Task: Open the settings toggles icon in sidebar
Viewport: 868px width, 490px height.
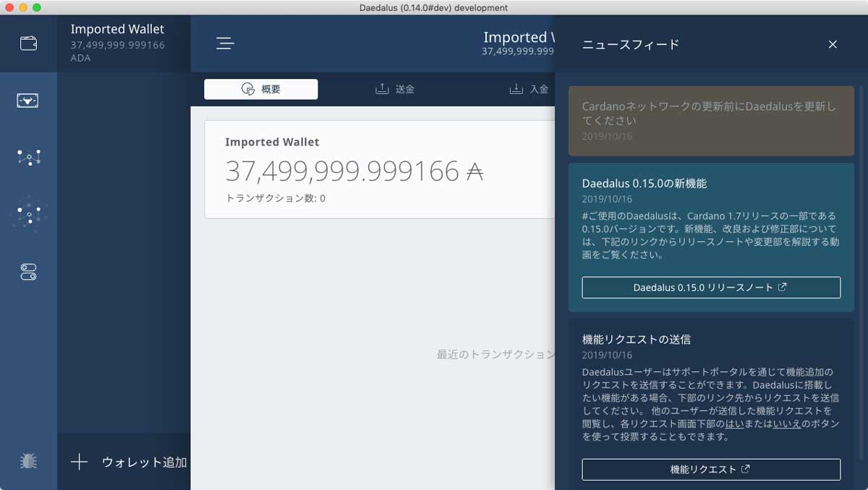Action: point(28,272)
